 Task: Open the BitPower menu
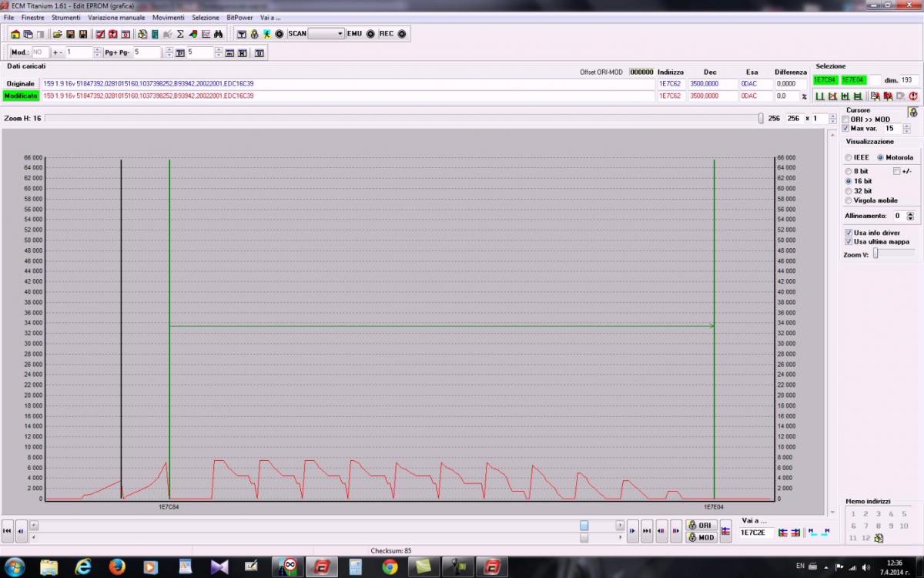[239, 17]
